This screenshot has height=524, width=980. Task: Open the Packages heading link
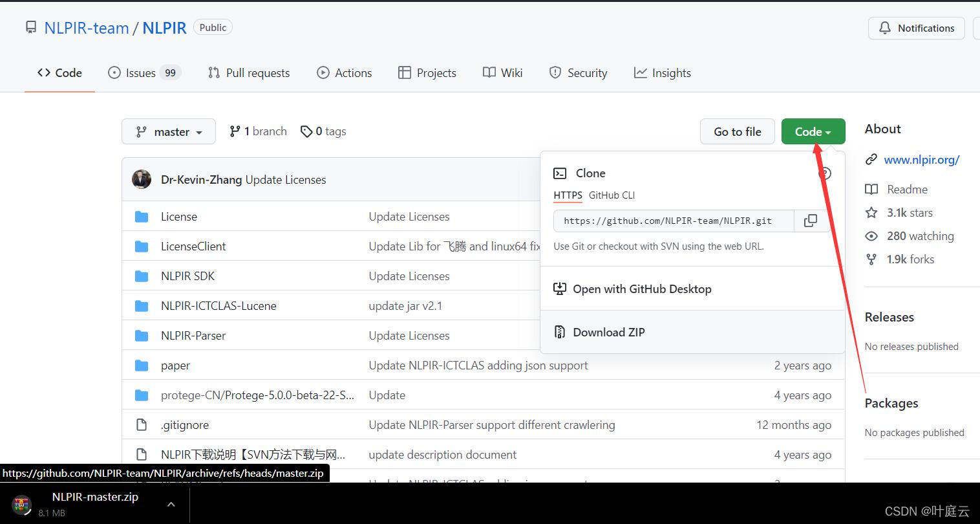pos(891,403)
